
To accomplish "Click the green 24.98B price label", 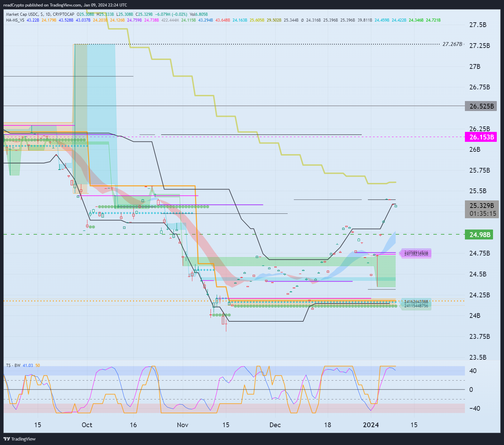I will (479, 235).
